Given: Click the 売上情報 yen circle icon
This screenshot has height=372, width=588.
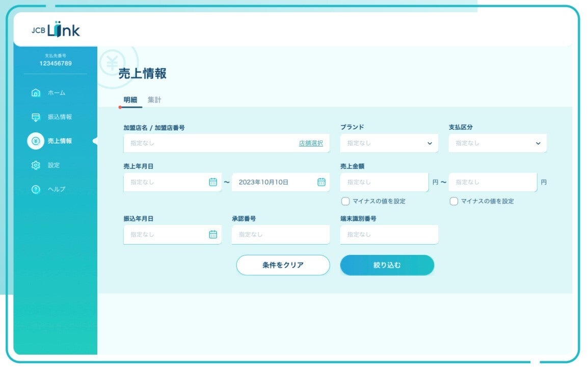Looking at the screenshot, I should point(36,141).
